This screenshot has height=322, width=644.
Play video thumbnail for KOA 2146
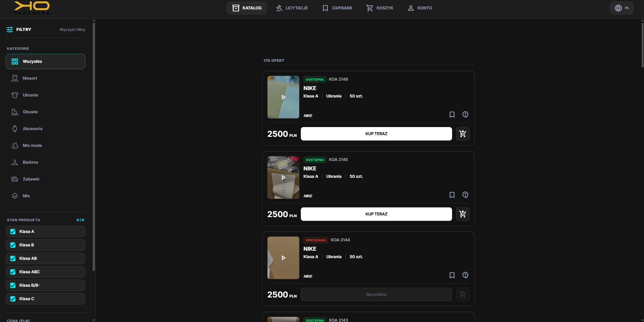click(x=283, y=97)
